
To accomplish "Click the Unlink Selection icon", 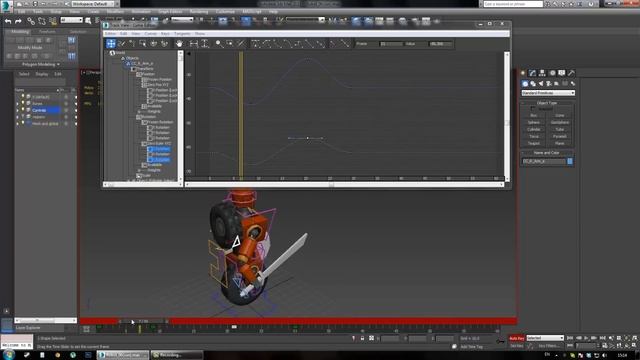I will [42, 21].
